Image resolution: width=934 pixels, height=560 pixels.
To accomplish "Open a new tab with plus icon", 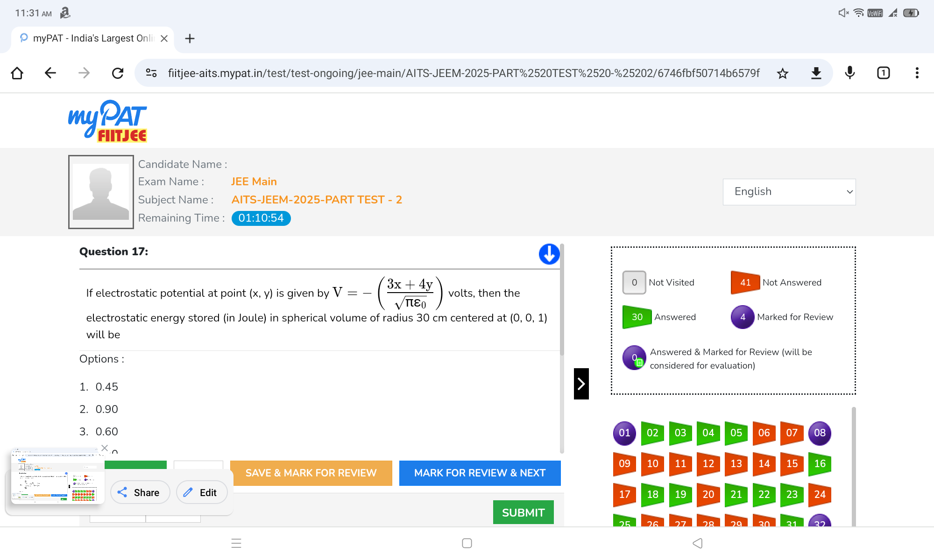I will pos(190,39).
